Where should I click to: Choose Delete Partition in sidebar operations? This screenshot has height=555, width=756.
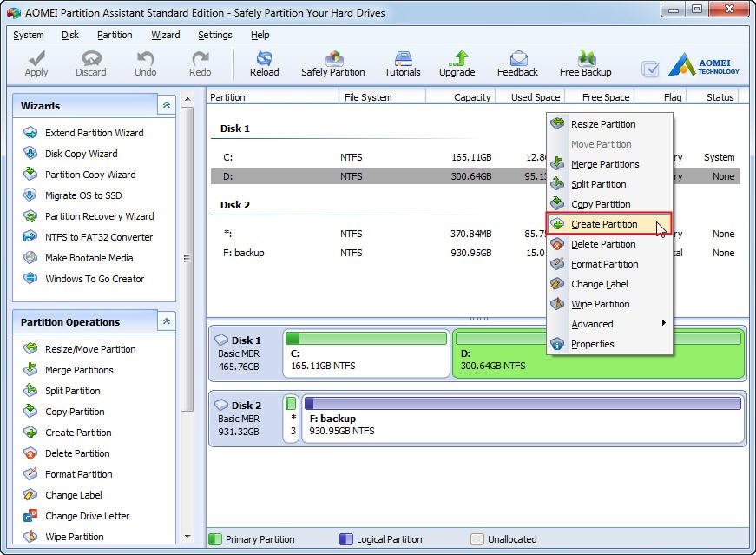[67, 453]
